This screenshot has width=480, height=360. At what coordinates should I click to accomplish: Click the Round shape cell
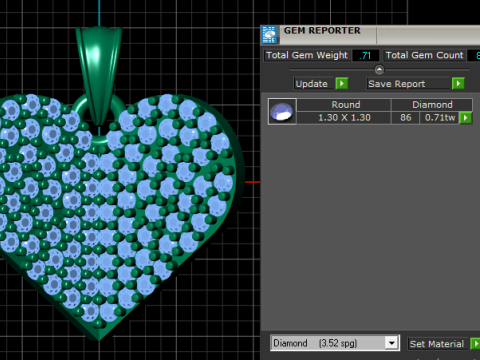344,105
